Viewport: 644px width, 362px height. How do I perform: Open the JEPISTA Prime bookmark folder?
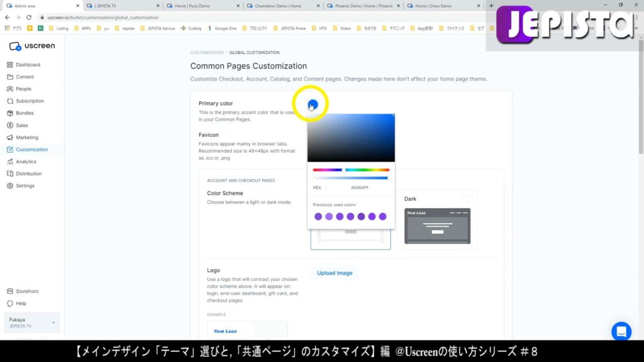pos(290,28)
